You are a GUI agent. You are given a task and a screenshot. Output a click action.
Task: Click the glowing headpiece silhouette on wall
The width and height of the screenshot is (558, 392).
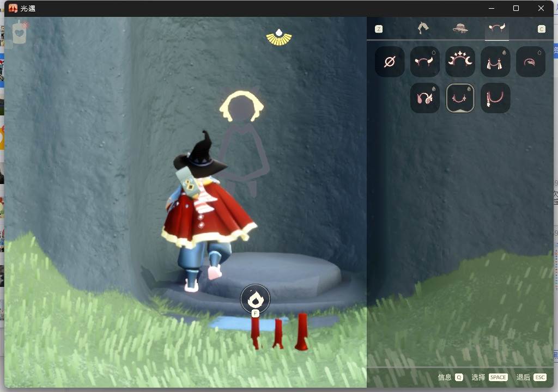[x=241, y=106]
